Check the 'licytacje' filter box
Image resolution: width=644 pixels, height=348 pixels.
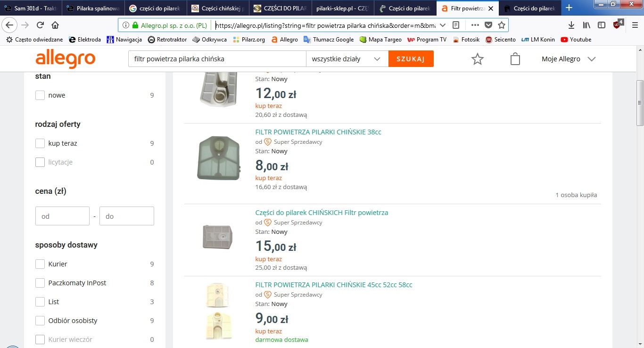40,162
